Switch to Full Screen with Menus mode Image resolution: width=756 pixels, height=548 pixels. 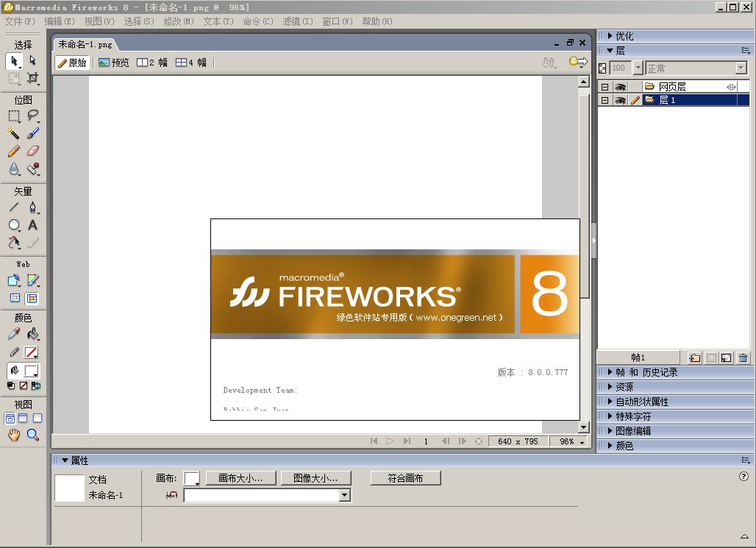pyautogui.click(x=23, y=419)
